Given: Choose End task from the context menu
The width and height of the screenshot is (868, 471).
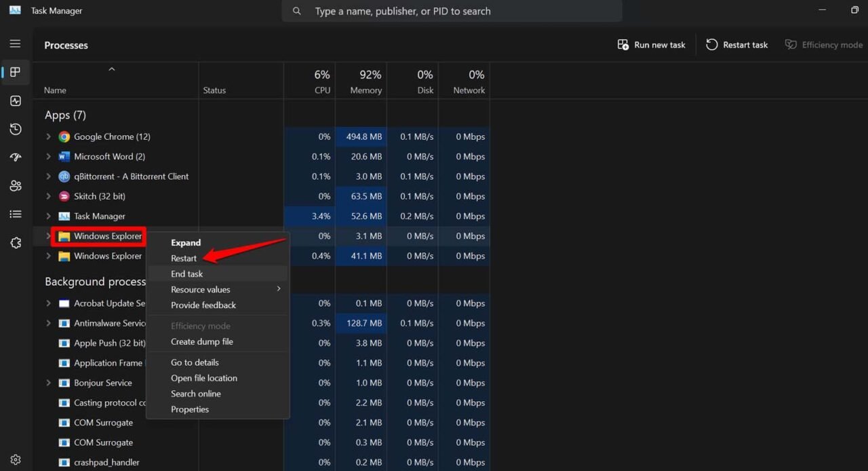Looking at the screenshot, I should [x=186, y=274].
